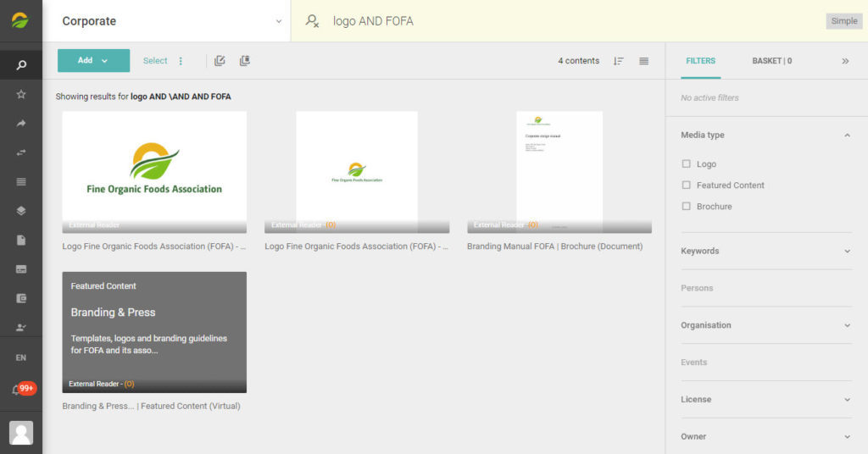
Task: Tick the Brochure checkbox
Action: click(x=687, y=207)
